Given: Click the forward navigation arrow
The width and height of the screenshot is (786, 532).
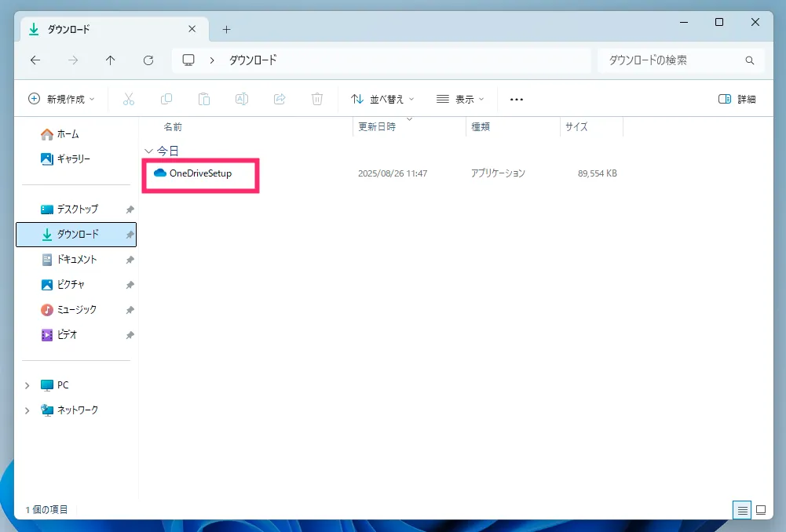Looking at the screenshot, I should point(73,60).
